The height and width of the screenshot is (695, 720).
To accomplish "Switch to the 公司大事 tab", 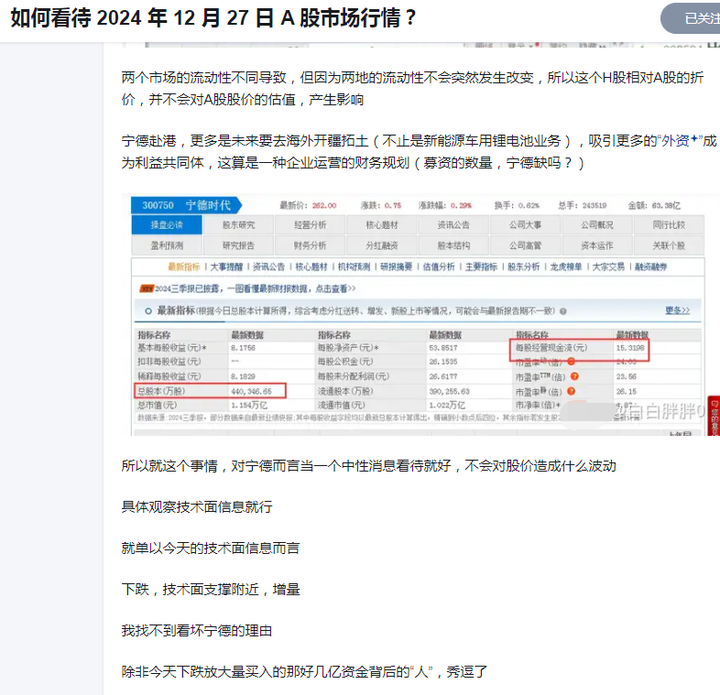I will point(525,225).
